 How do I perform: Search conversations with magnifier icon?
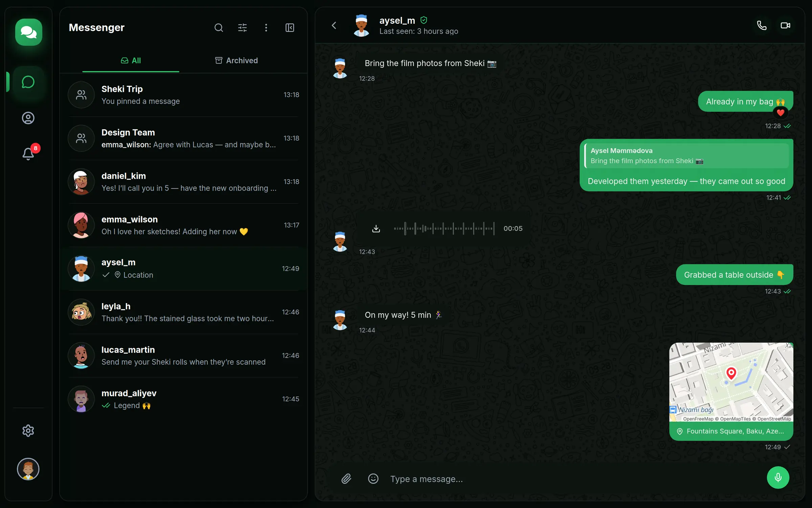tap(219, 27)
